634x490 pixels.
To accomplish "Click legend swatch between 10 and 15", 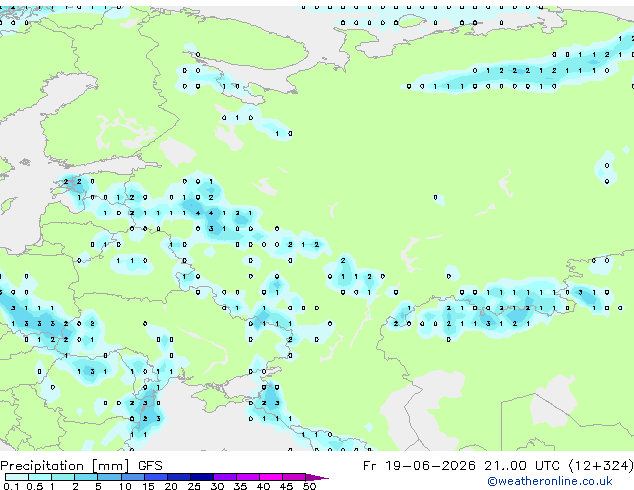I will pos(133,477).
